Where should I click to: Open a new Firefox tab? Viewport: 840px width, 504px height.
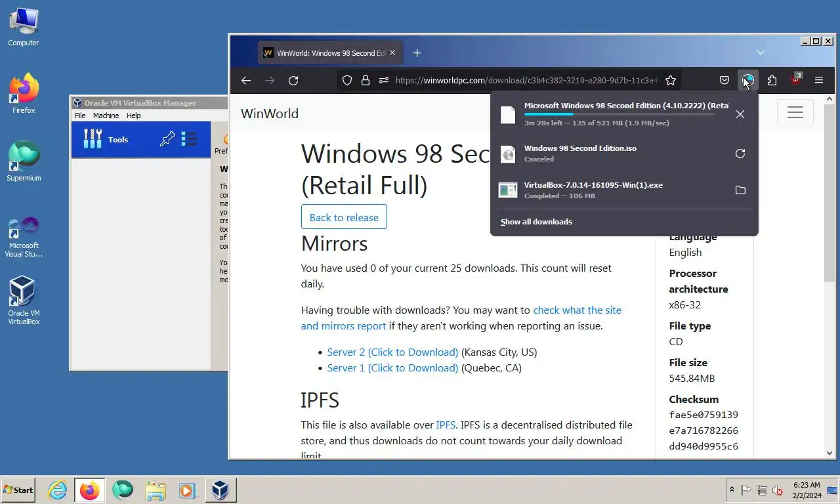pyautogui.click(x=417, y=52)
